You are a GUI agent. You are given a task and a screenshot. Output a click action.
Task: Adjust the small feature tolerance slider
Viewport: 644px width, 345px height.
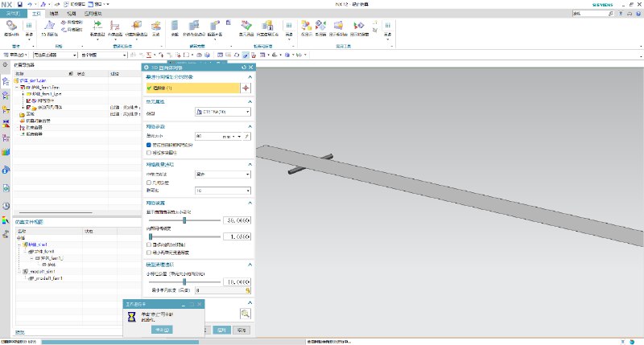184,281
